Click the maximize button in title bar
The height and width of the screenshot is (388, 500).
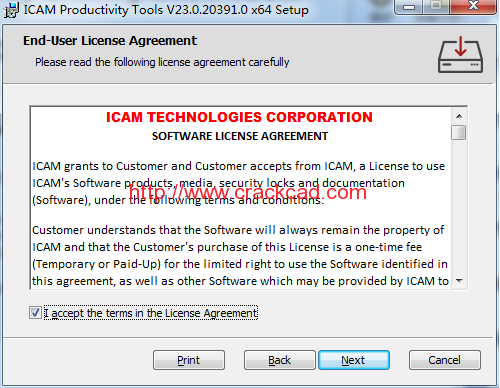[436, 6]
